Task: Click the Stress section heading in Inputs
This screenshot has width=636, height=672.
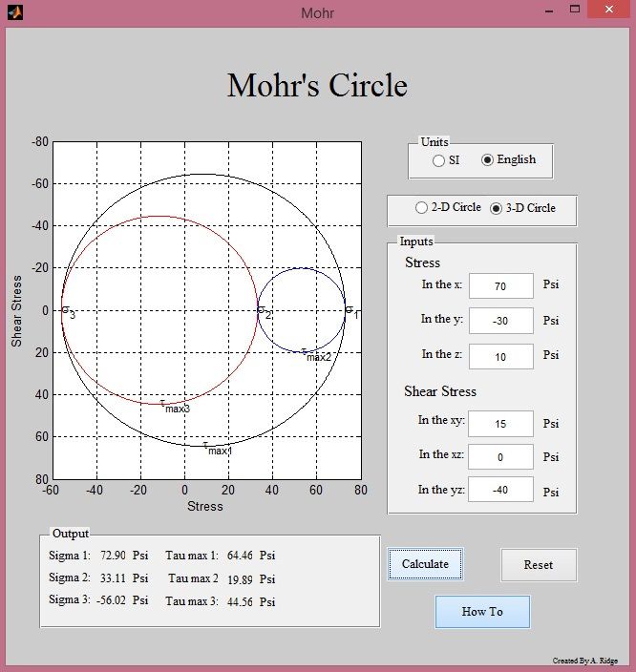Action: pos(422,262)
